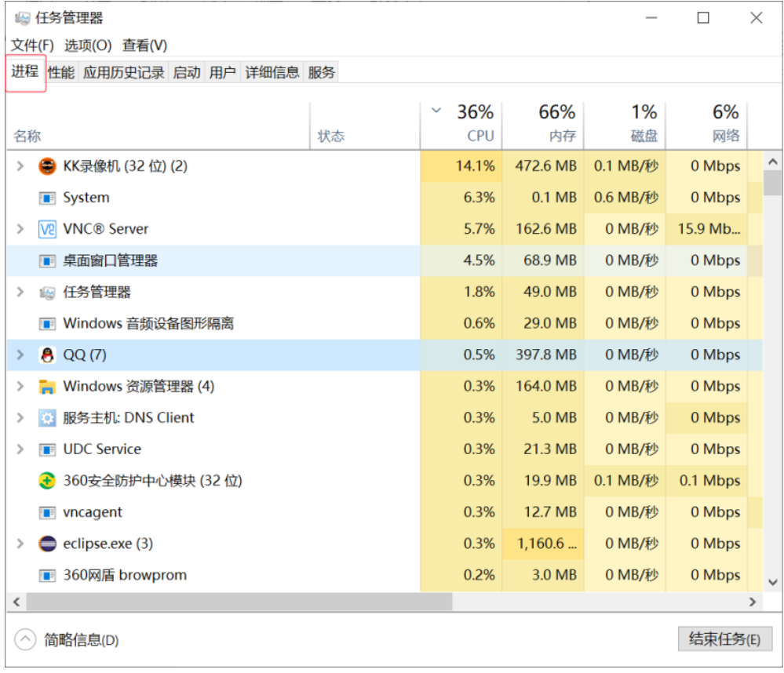
Task: Click the 360安全防护中心模块 icon
Action: (x=47, y=481)
